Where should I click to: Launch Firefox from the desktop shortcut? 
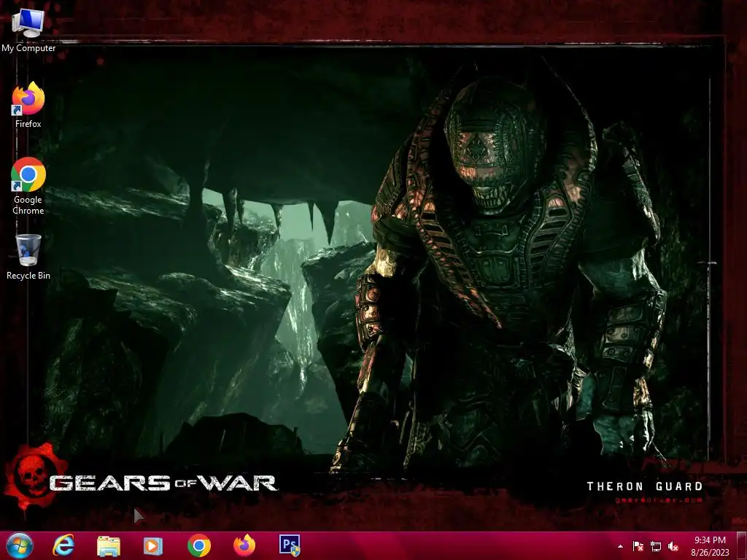(28, 105)
